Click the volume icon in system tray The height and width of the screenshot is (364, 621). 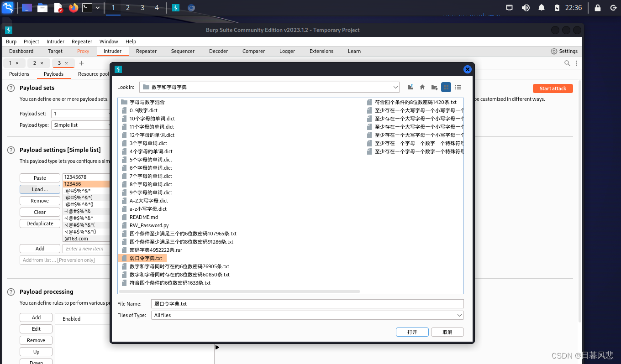point(526,7)
